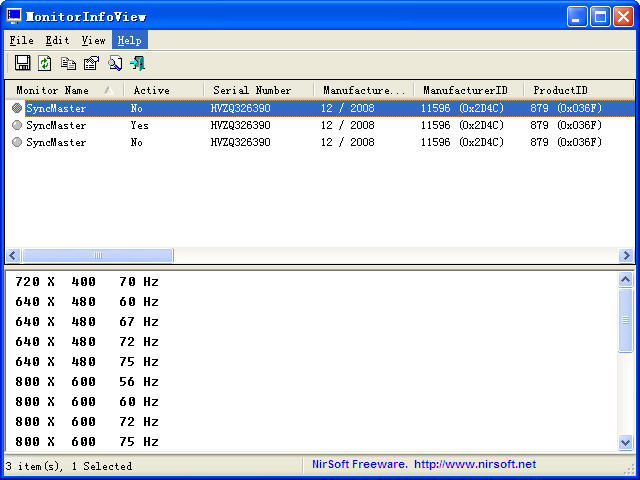Screen dimensions: 640x480
Task: Open the Edit menu
Action: tap(57, 40)
